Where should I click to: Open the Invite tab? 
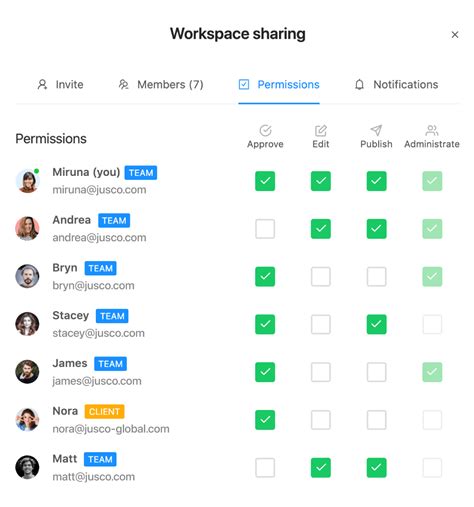coord(60,84)
